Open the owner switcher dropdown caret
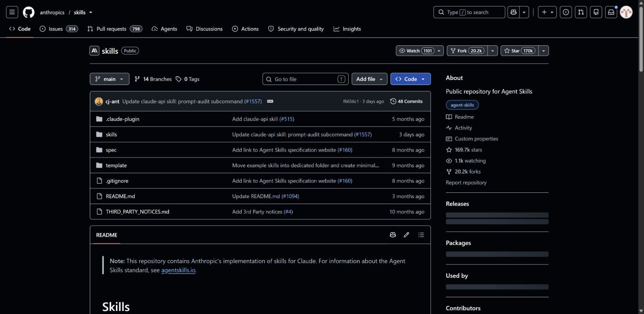The width and height of the screenshot is (644, 314). 91,13
